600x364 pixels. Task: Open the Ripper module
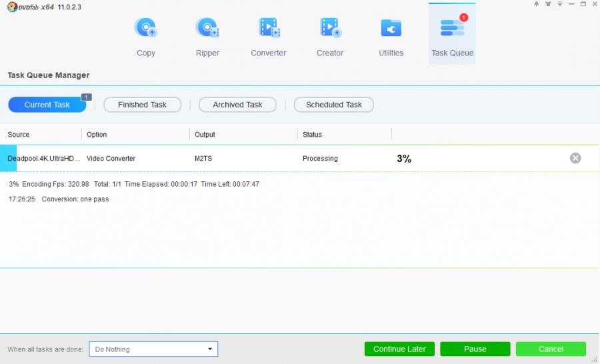pyautogui.click(x=207, y=37)
